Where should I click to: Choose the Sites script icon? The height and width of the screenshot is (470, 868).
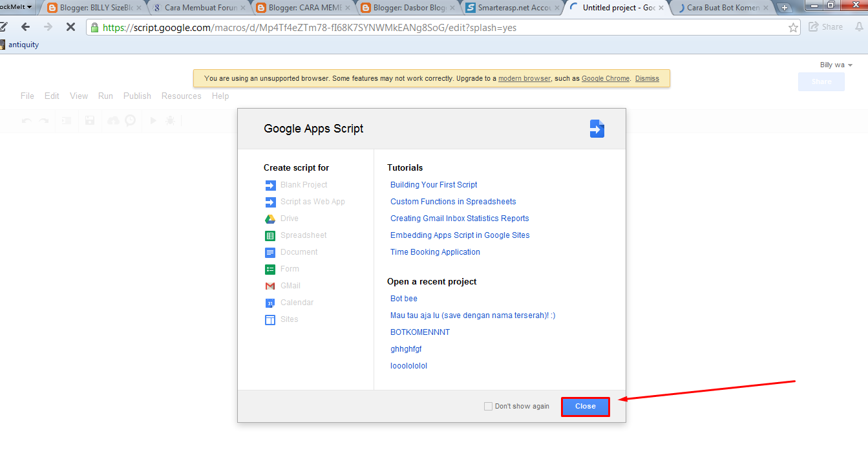pyautogui.click(x=270, y=319)
